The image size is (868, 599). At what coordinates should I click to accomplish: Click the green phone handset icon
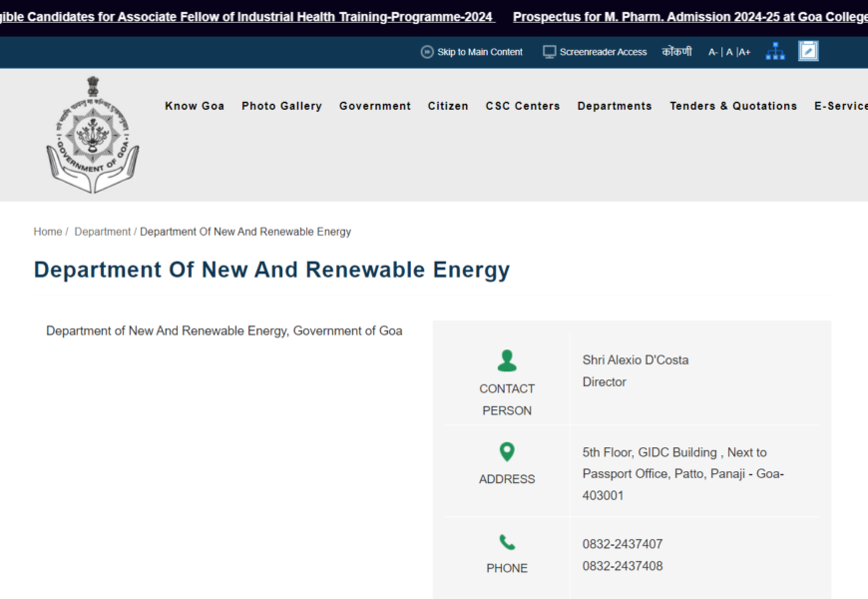[x=507, y=542]
